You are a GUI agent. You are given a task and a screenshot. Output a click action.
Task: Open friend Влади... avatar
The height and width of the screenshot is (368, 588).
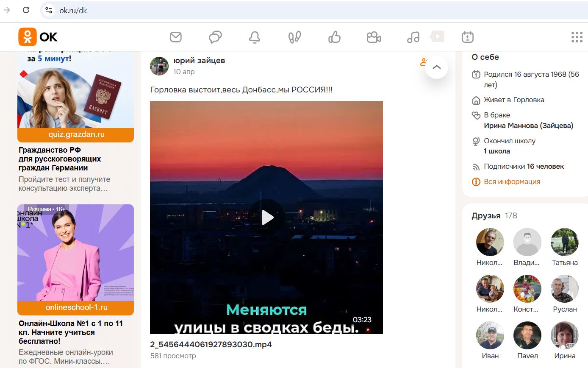point(527,242)
